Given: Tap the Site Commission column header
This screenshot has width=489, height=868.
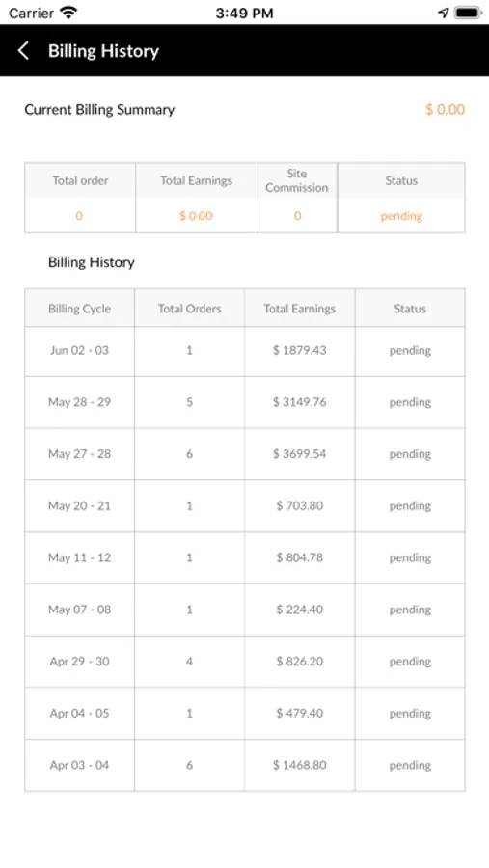Looking at the screenshot, I should [x=297, y=181].
